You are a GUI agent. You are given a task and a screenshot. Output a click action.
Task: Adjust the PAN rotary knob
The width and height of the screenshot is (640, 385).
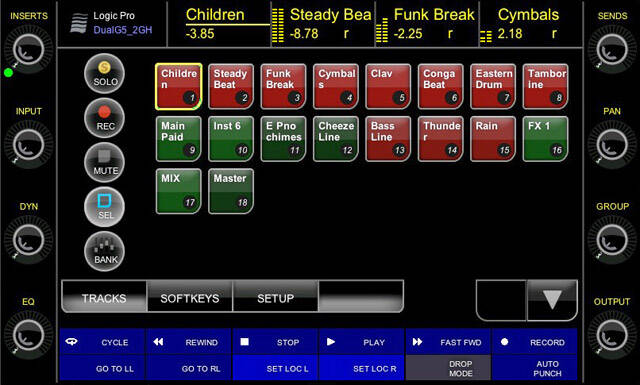(611, 145)
